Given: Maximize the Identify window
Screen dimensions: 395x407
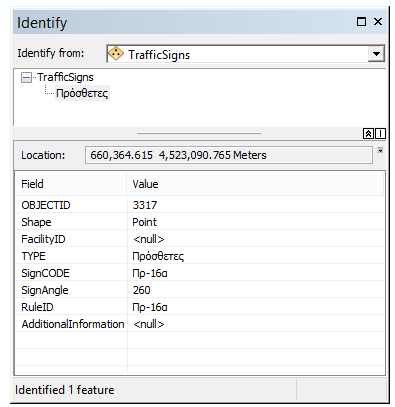Looking at the screenshot, I should [361, 22].
